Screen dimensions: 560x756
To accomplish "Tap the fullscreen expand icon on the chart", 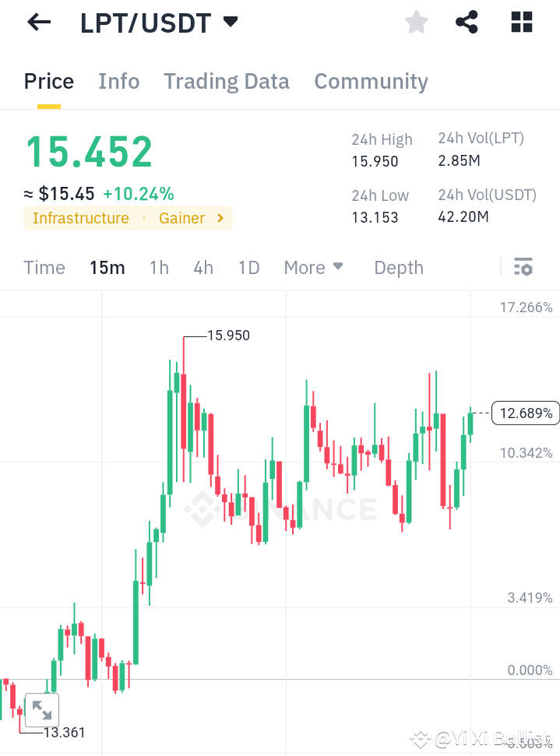I will (42, 709).
